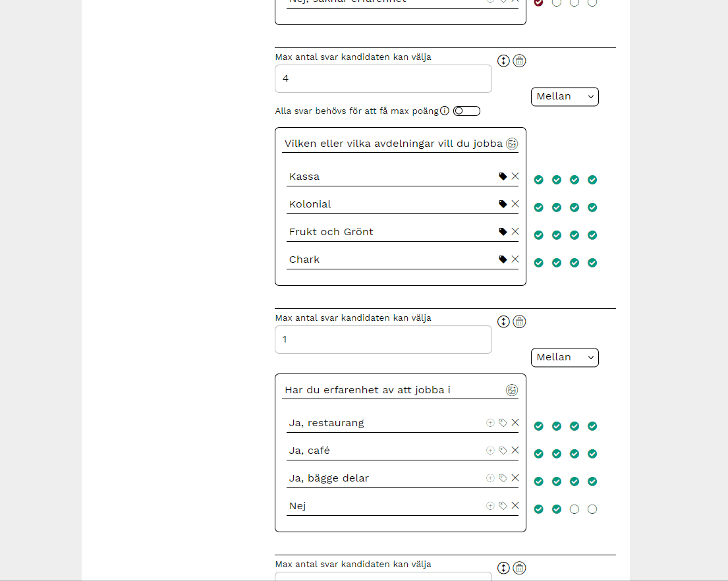Open Mellan dropdown for the department question

click(565, 97)
